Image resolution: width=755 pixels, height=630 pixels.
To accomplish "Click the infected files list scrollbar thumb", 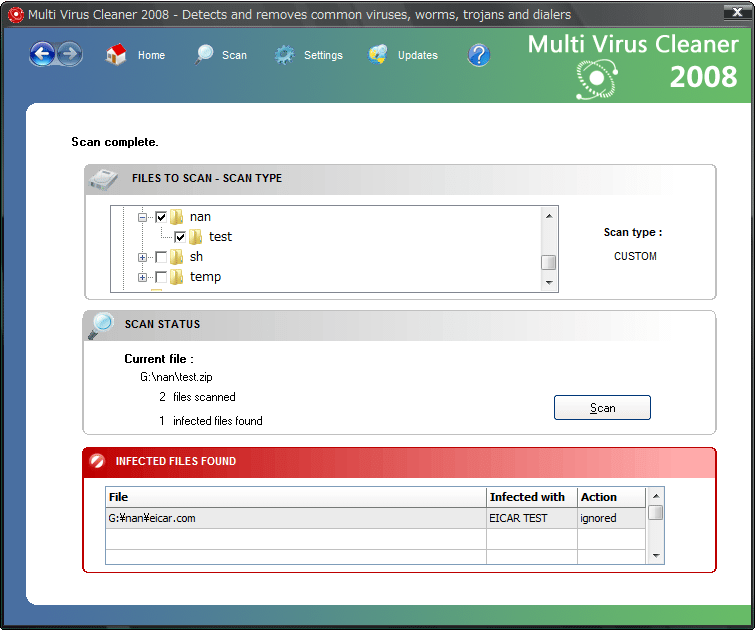I will (x=655, y=512).
